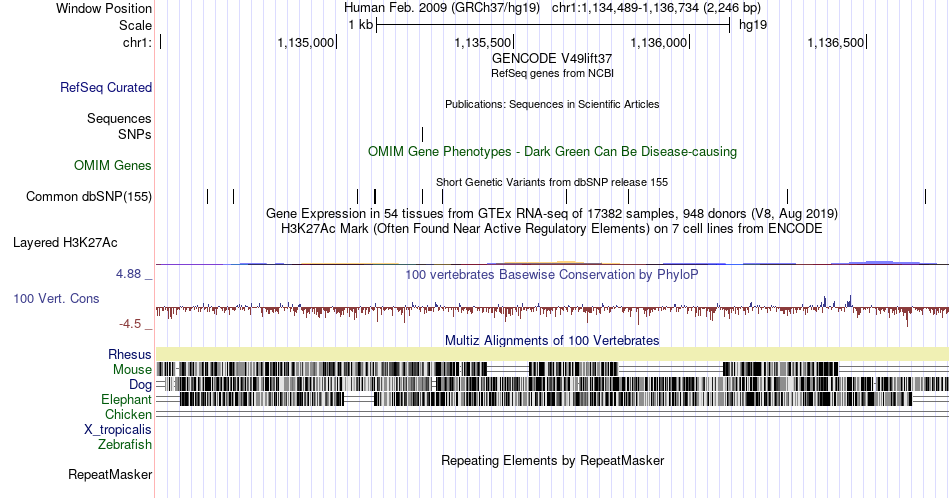Click the GENCODE V49lift37 track title
The width and height of the screenshot is (950, 498).
tap(552, 59)
